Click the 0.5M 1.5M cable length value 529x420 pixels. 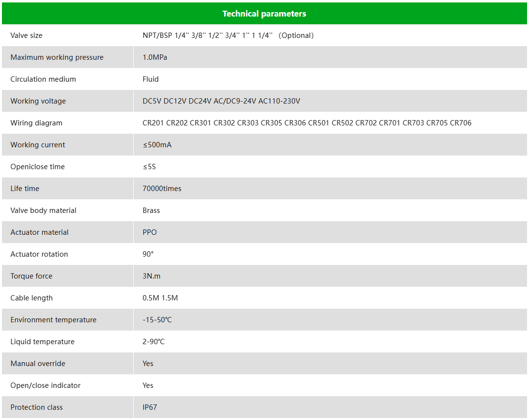[x=160, y=298]
